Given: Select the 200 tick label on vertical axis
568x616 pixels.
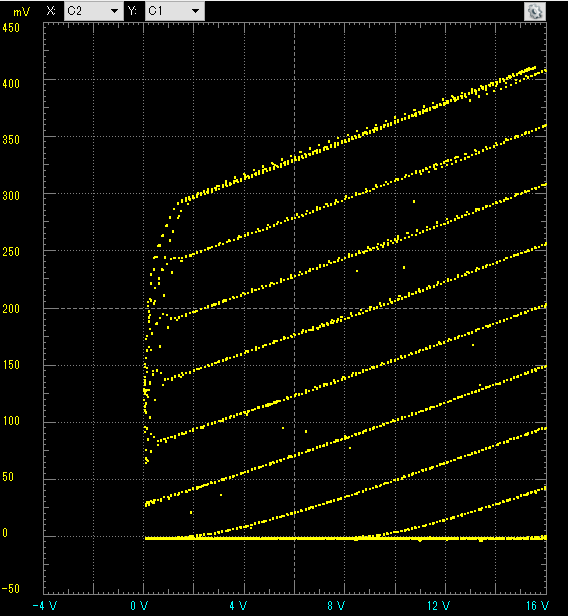Looking at the screenshot, I should pos(11,309).
